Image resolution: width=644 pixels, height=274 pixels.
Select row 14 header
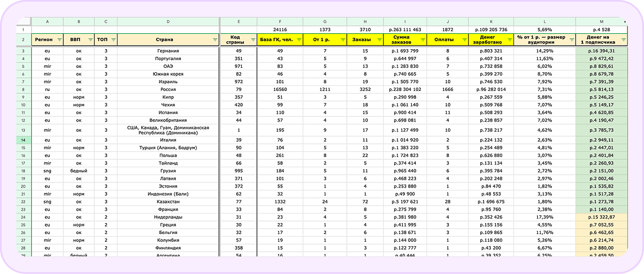23,140
